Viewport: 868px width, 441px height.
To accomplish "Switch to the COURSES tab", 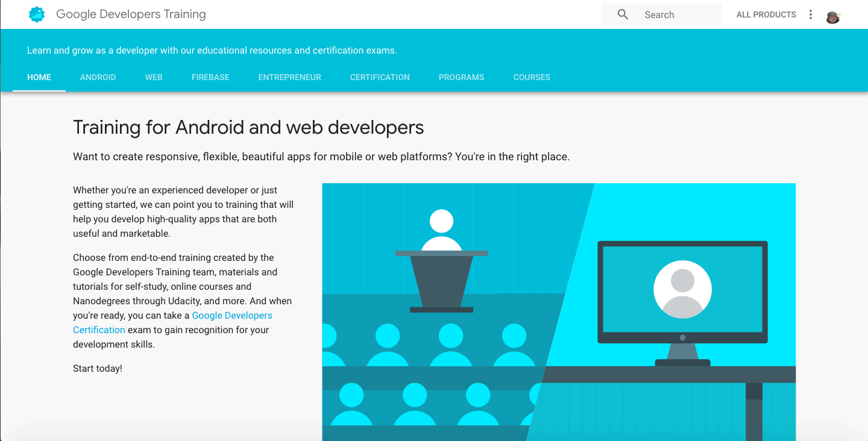I will pyautogui.click(x=531, y=77).
